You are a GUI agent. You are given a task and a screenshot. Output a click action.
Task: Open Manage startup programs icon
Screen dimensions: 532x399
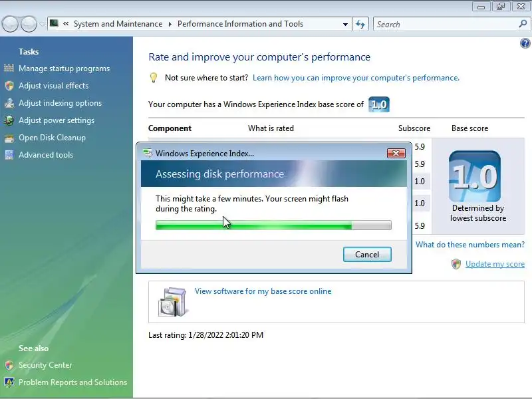click(x=9, y=68)
